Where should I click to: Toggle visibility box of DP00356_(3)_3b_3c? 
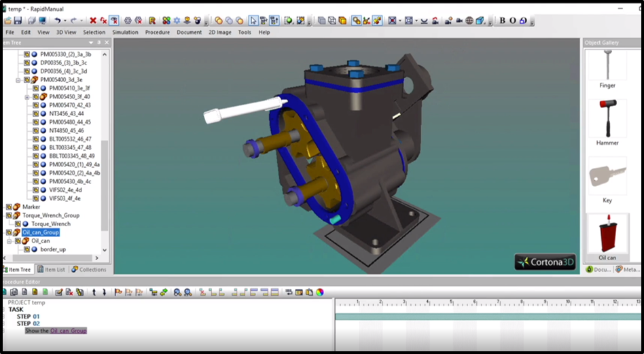26,63
